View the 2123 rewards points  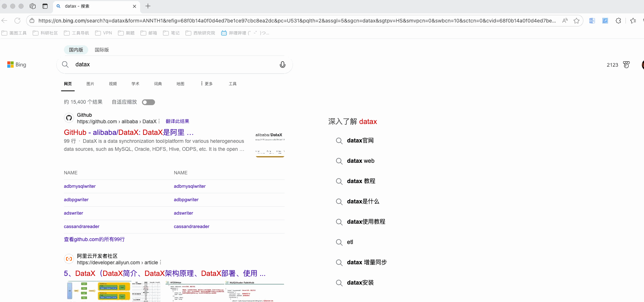pos(612,65)
